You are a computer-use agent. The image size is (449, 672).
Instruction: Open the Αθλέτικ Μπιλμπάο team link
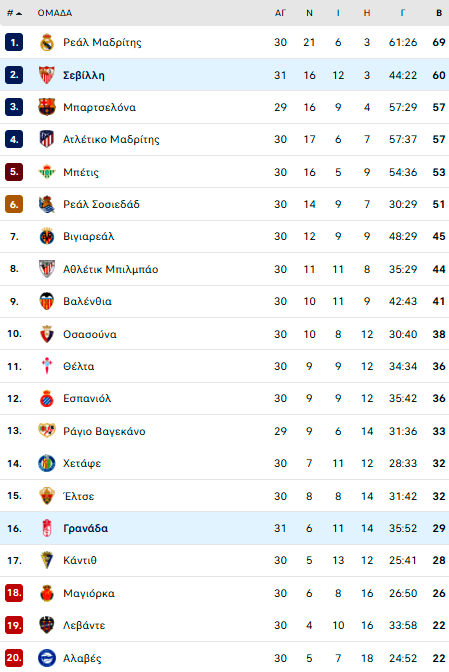click(x=111, y=270)
